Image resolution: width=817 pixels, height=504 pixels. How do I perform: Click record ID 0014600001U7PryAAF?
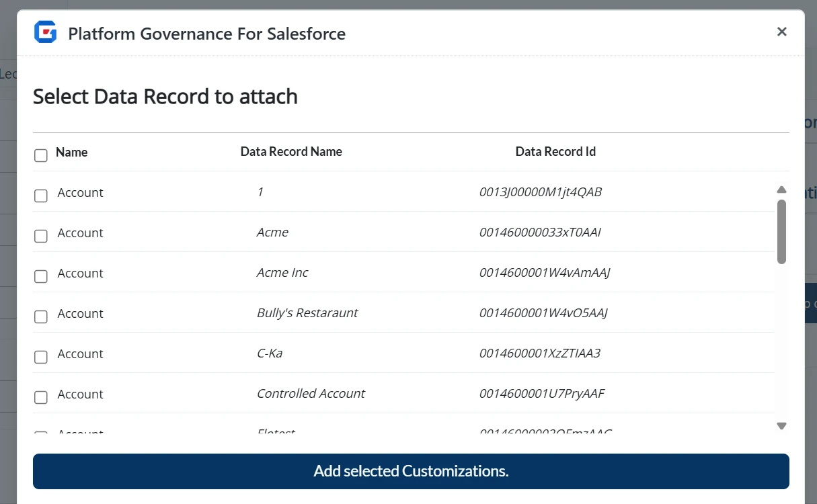point(542,394)
